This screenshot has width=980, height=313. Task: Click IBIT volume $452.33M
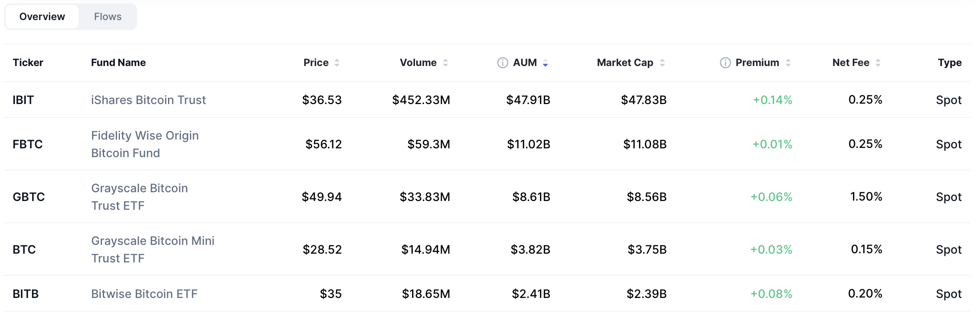pos(421,100)
